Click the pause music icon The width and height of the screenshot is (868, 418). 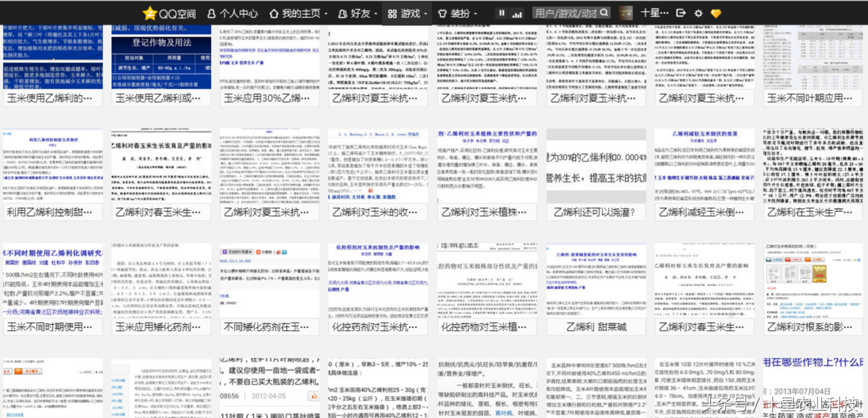[501, 13]
